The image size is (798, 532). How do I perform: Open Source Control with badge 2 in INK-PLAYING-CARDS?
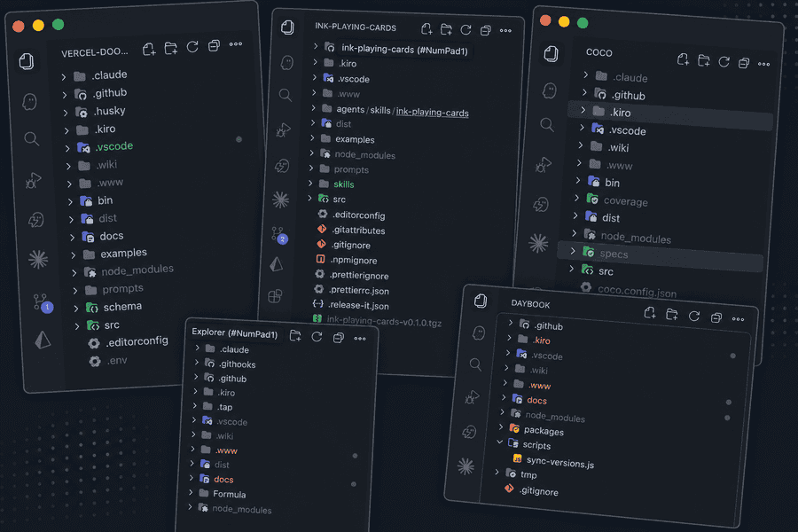(x=279, y=235)
